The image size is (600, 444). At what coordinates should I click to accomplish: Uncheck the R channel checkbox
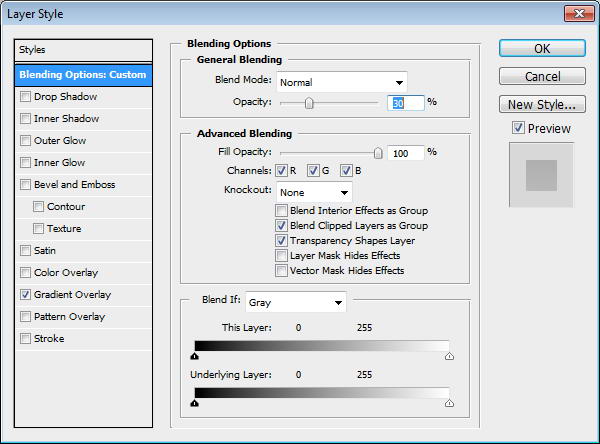click(281, 171)
